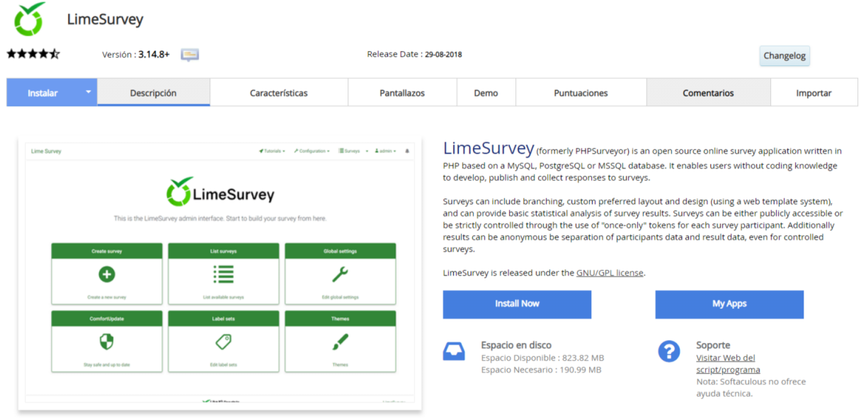The height and width of the screenshot is (418, 868).
Task: Open the admin user menu in screenshot
Action: tap(385, 151)
